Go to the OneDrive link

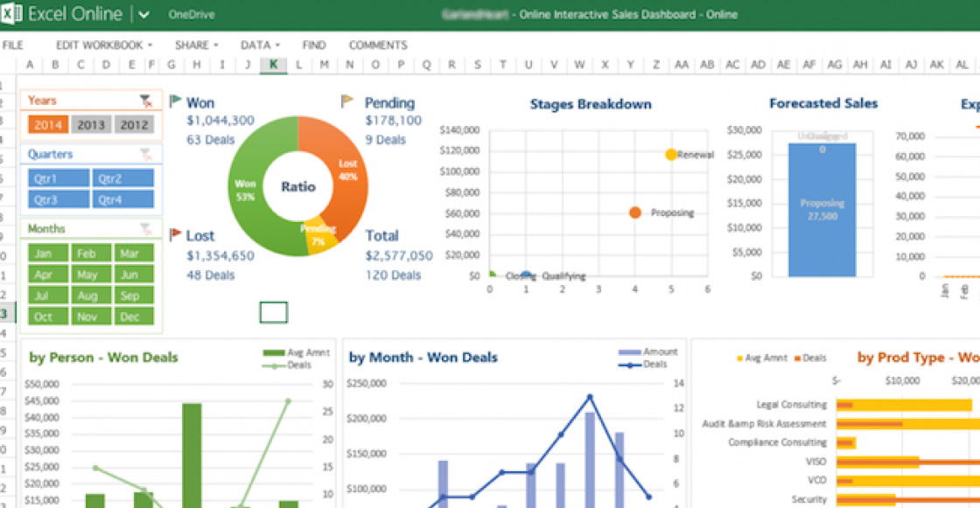(192, 15)
